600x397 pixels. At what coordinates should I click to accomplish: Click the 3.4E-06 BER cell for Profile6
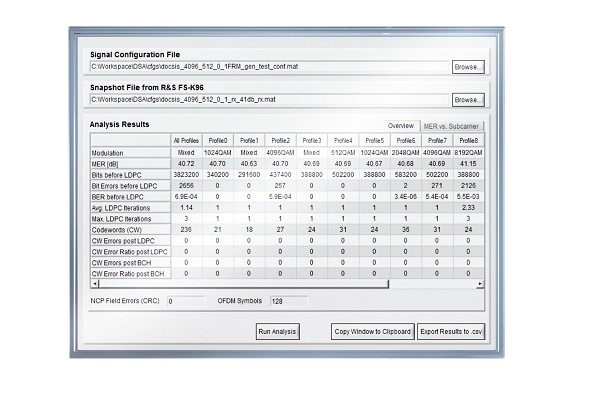click(x=406, y=196)
